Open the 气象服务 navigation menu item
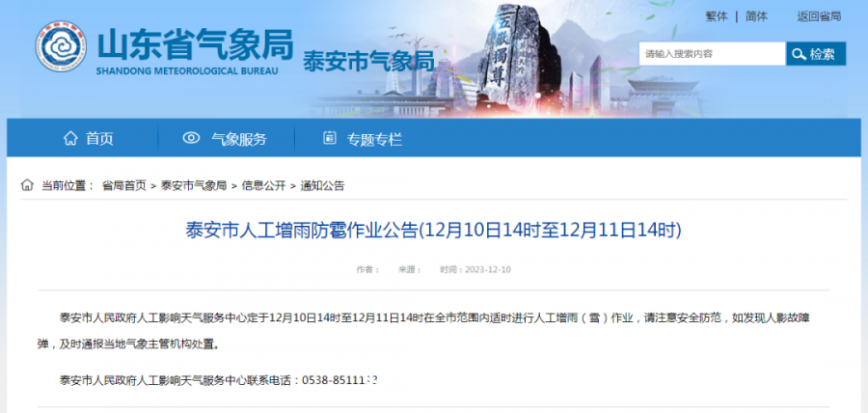The width and height of the screenshot is (868, 413). pos(225,138)
